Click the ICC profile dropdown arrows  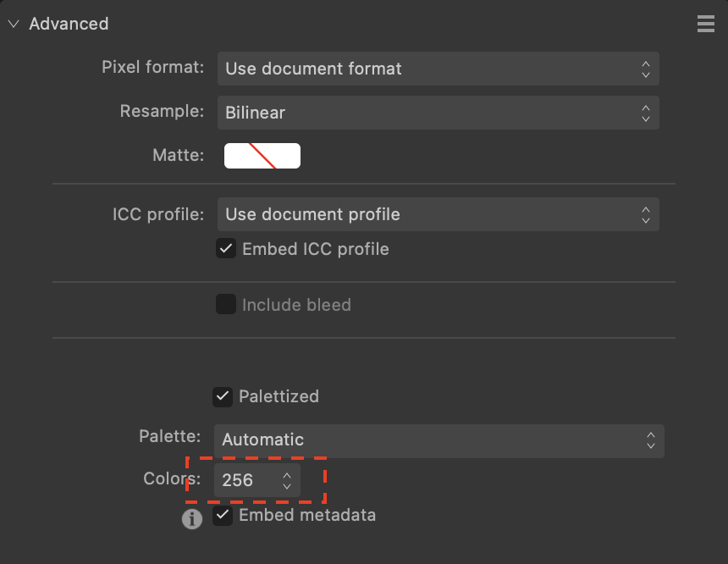click(646, 214)
